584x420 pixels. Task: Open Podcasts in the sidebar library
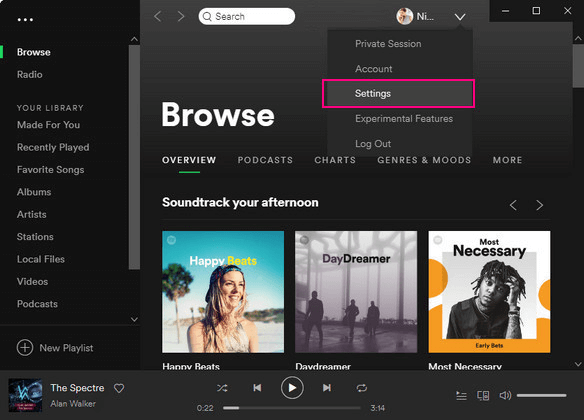[x=37, y=304]
